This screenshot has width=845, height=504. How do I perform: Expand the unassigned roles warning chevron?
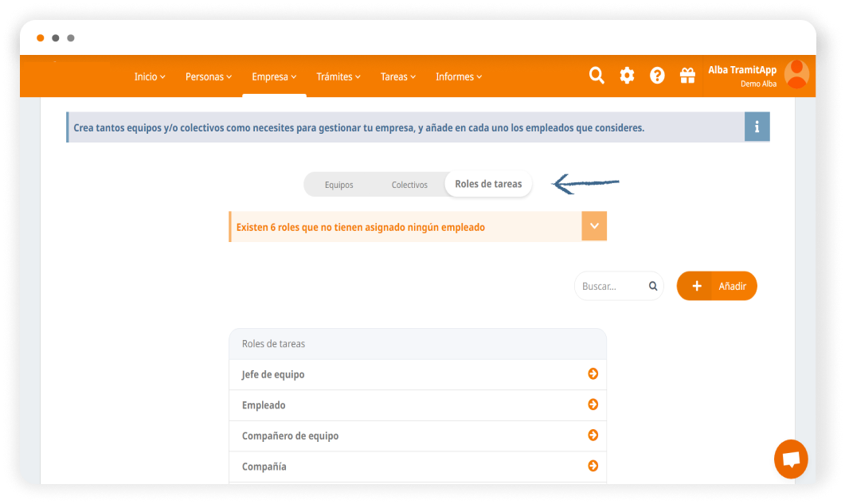pos(594,226)
